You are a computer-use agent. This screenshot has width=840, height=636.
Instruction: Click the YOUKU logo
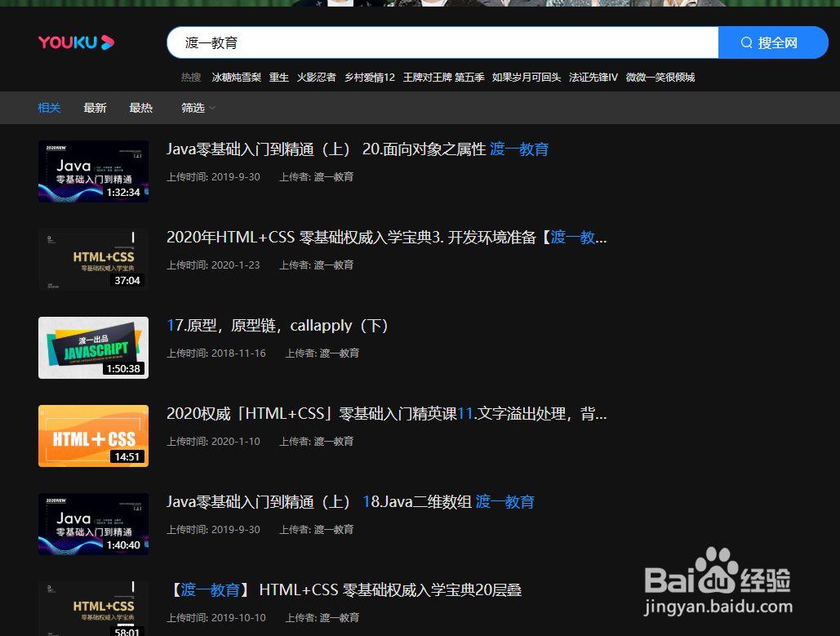coord(76,42)
